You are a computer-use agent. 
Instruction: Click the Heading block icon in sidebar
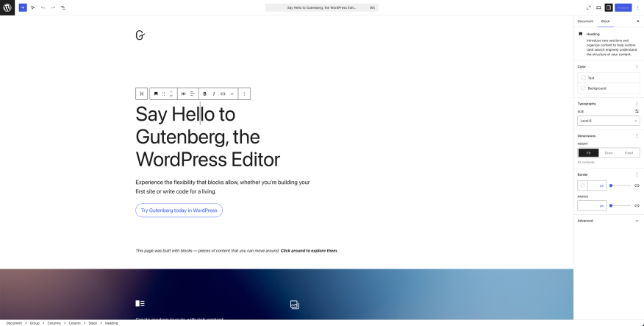click(x=580, y=34)
